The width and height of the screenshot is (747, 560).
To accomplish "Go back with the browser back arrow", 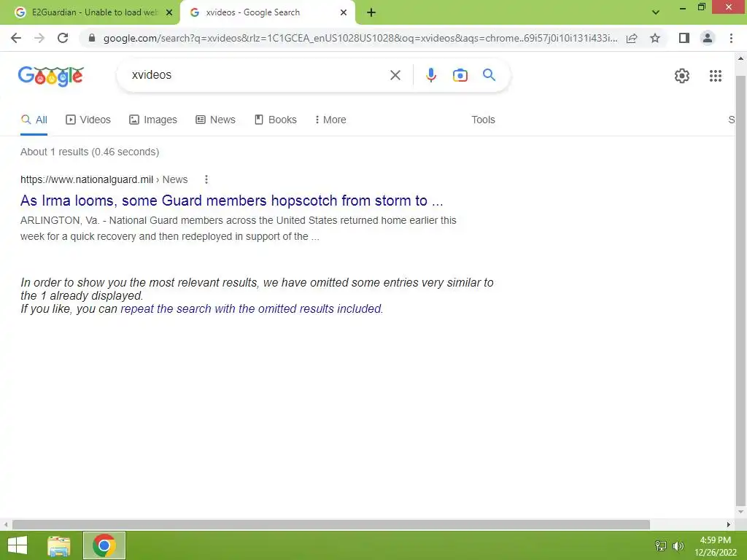I will [x=16, y=38].
